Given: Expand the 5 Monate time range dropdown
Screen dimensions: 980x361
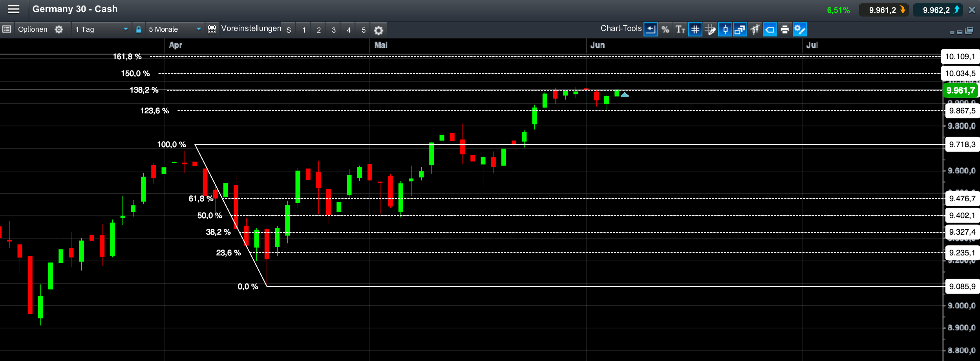Looking at the screenshot, I should coord(174,29).
